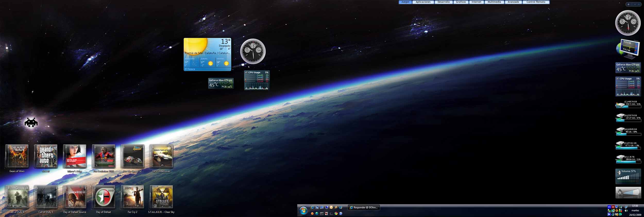Click the Space Invader alien desktop icon
This screenshot has height=217, width=644.
(x=31, y=122)
